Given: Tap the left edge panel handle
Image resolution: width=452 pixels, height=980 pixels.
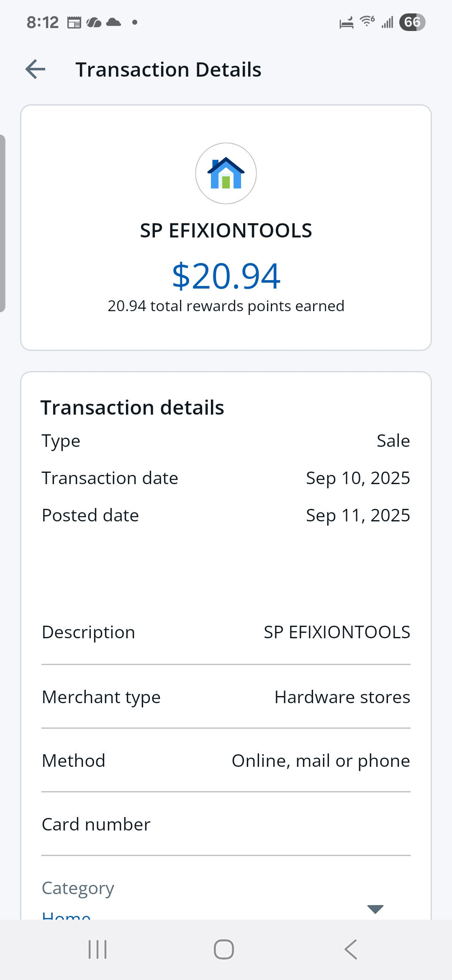Looking at the screenshot, I should point(3,224).
